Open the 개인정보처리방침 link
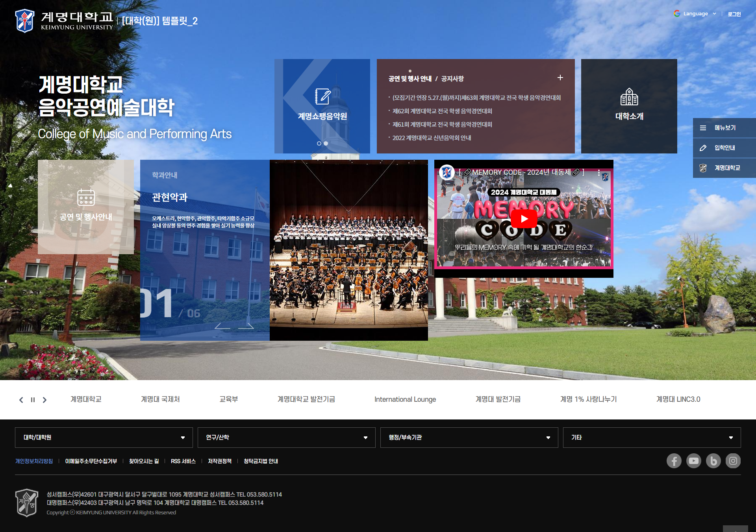 [34, 461]
